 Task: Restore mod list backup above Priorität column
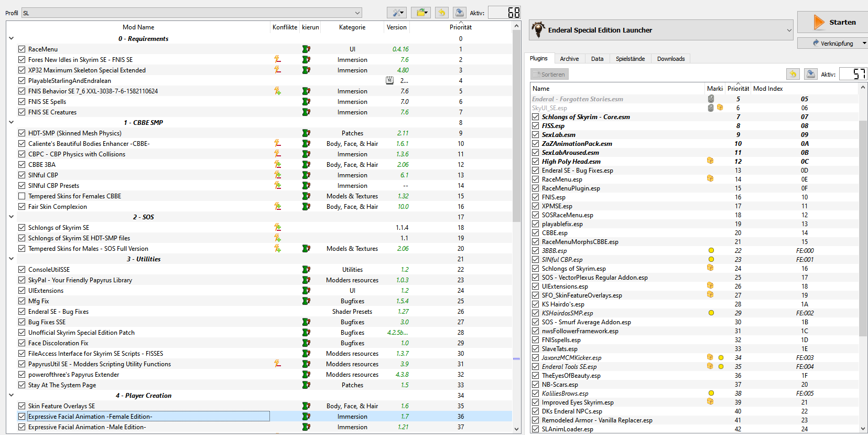(x=442, y=13)
